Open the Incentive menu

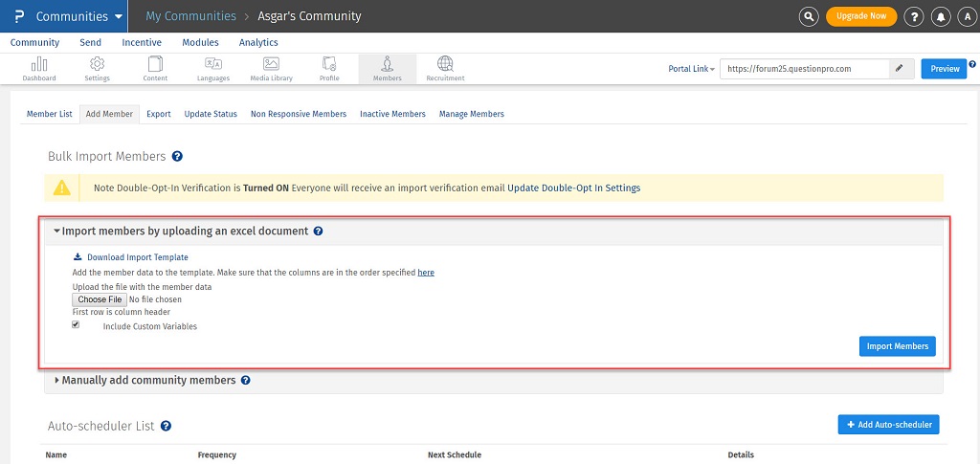[x=141, y=42]
